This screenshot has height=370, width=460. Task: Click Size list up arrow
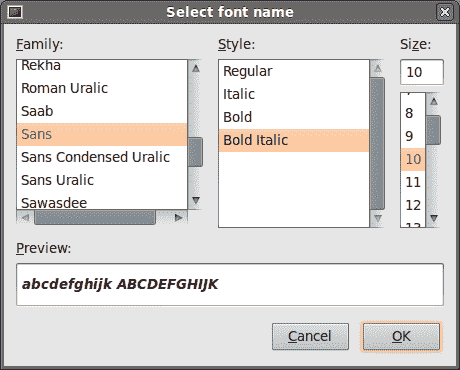[x=434, y=101]
